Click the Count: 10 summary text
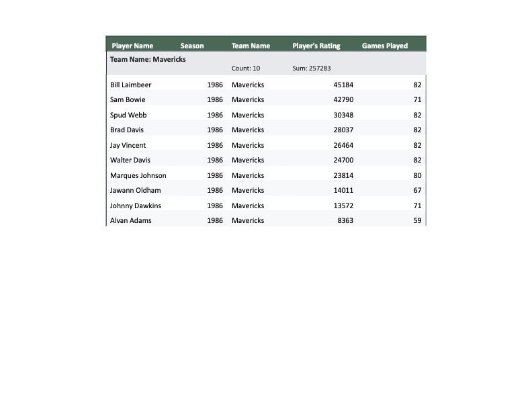 (x=246, y=68)
